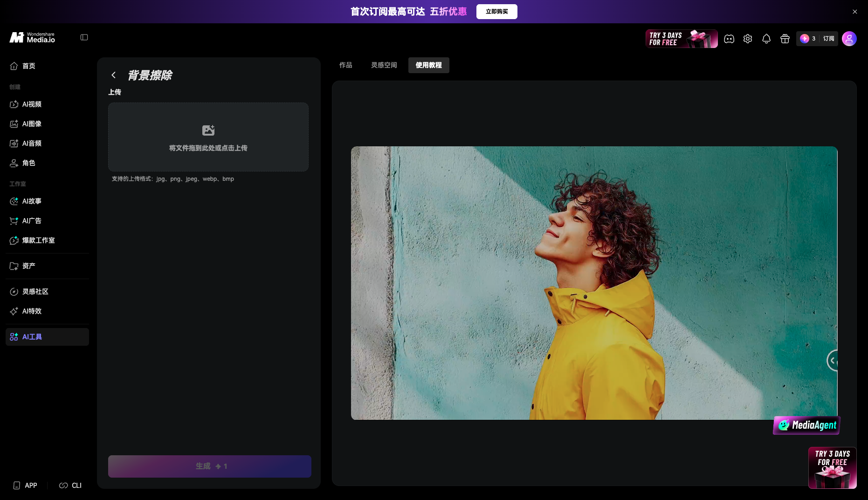Select the 使用教程 tab
The image size is (868, 500).
pyautogui.click(x=429, y=65)
